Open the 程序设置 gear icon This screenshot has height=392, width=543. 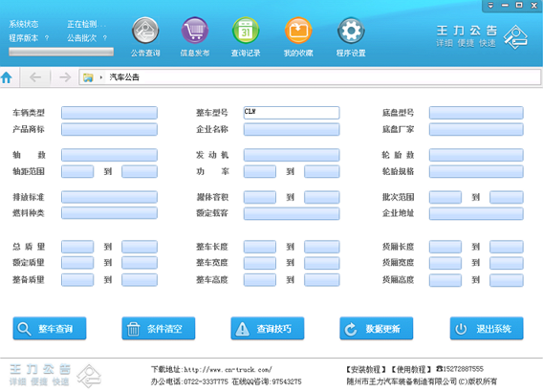coord(351,31)
